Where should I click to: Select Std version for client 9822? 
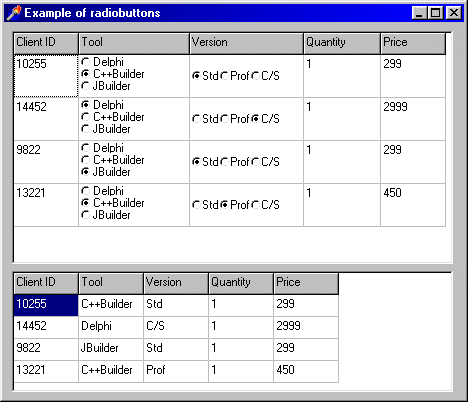pyautogui.click(x=196, y=162)
